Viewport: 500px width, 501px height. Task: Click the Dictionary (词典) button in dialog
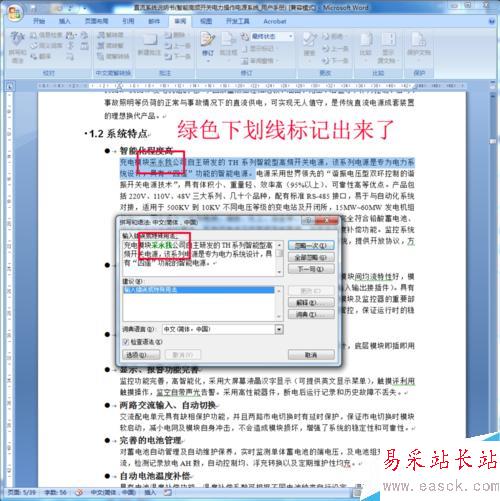click(x=311, y=314)
